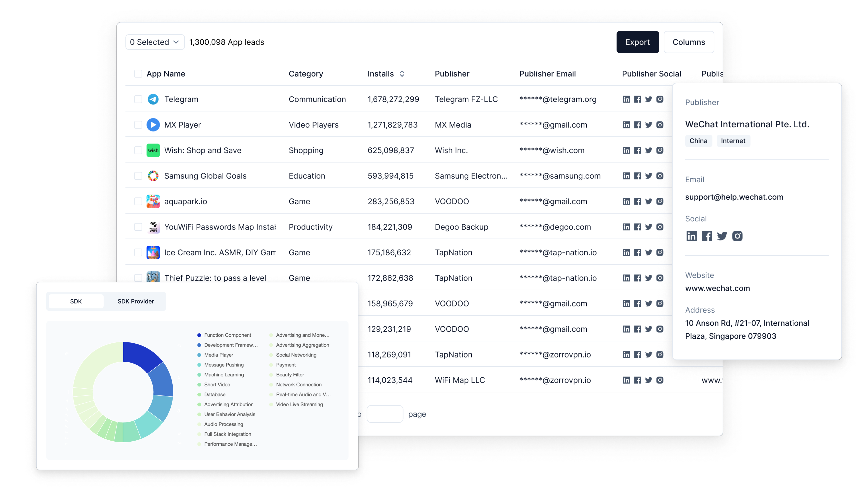
Task: Open WeChat publisher Instagram icon
Action: click(x=737, y=236)
